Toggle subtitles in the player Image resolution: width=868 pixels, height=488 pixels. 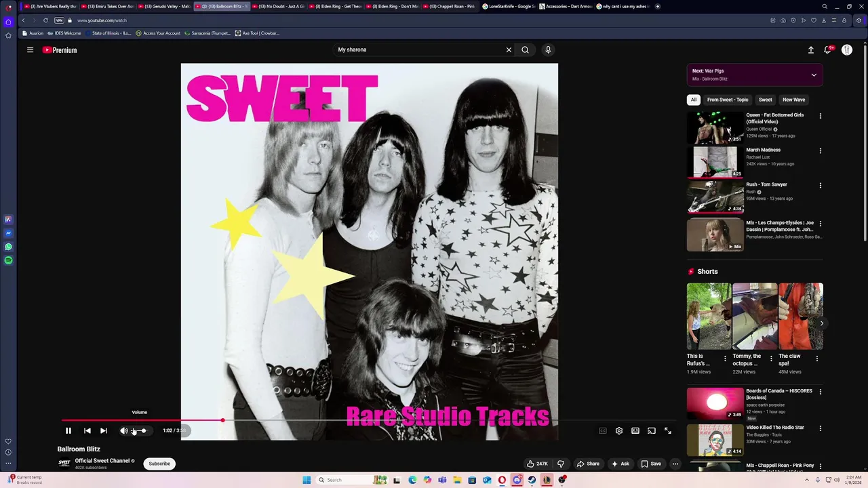pos(603,430)
